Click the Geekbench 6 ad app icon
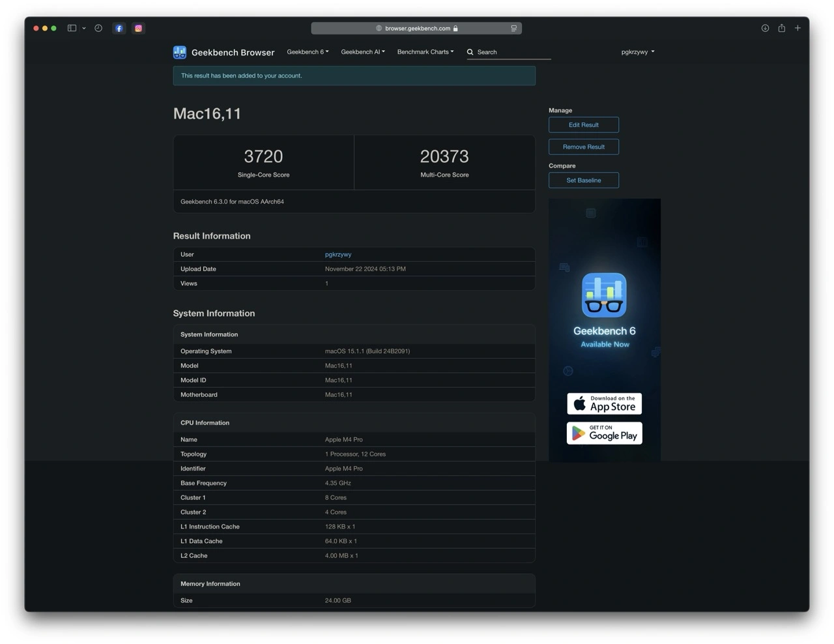The width and height of the screenshot is (834, 644). pyautogui.click(x=604, y=295)
